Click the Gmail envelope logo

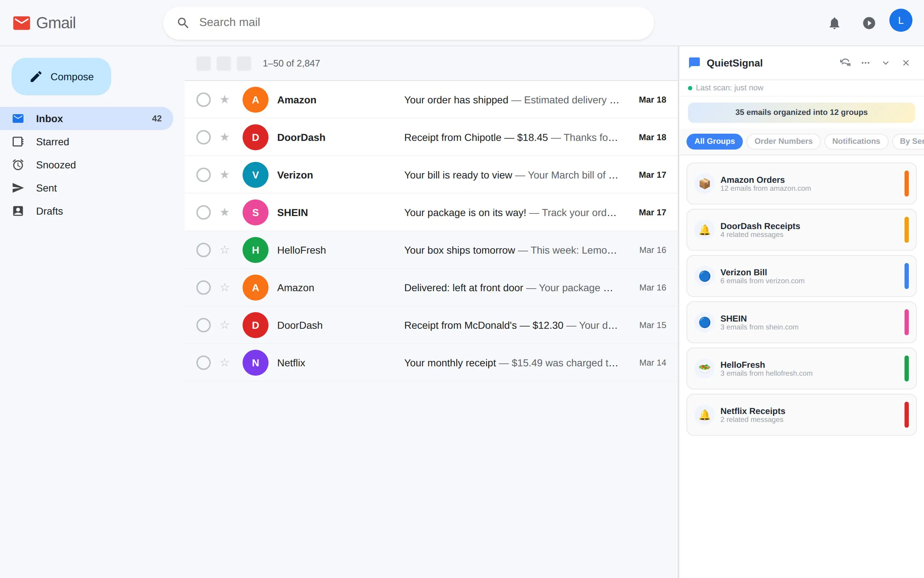coord(21,23)
